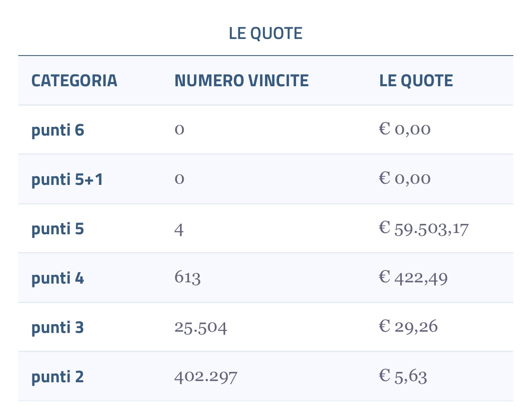Image resolution: width=532 pixels, height=420 pixels.
Task: Click the € 0,00 quote for punti 6
Action: tap(405, 129)
